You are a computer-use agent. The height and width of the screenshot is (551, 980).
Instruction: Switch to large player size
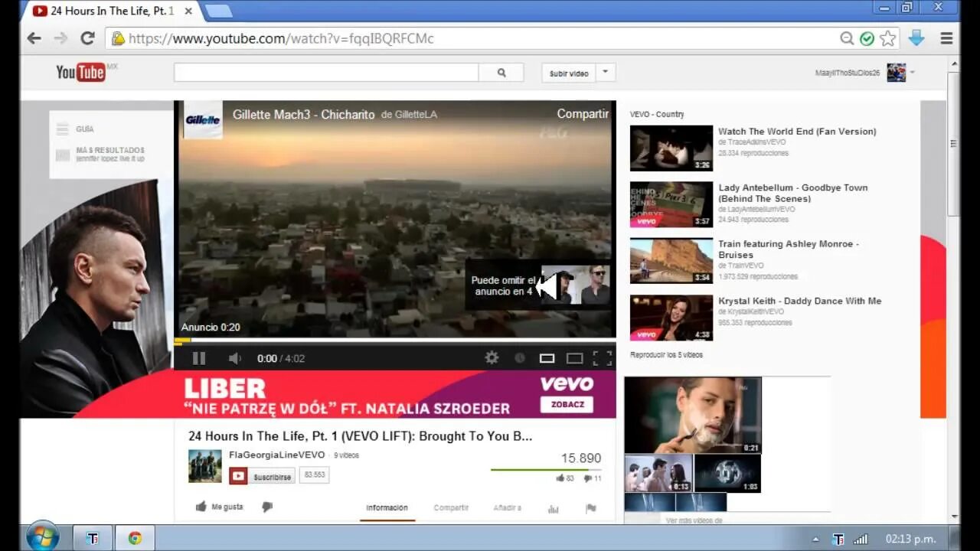(x=574, y=358)
